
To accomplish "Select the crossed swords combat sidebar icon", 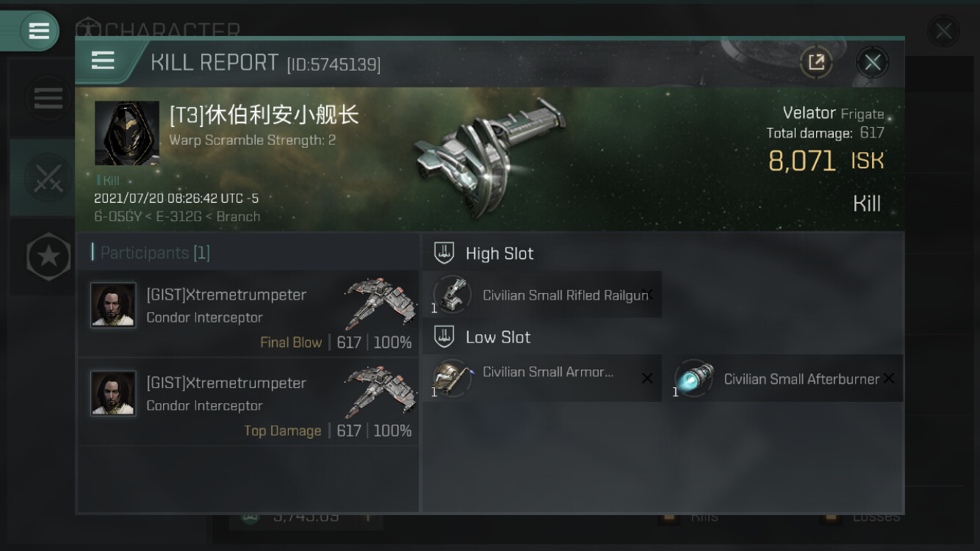I will (x=48, y=178).
